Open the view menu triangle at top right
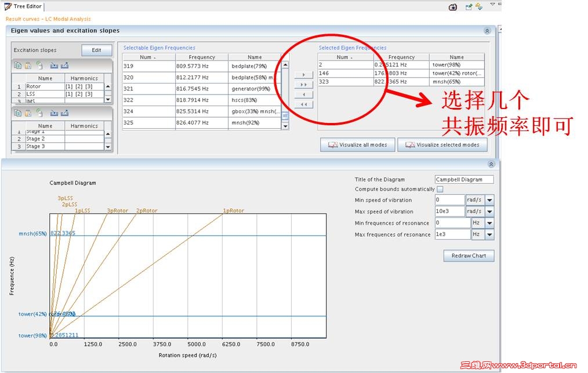The width and height of the screenshot is (588, 373). [x=492, y=4]
